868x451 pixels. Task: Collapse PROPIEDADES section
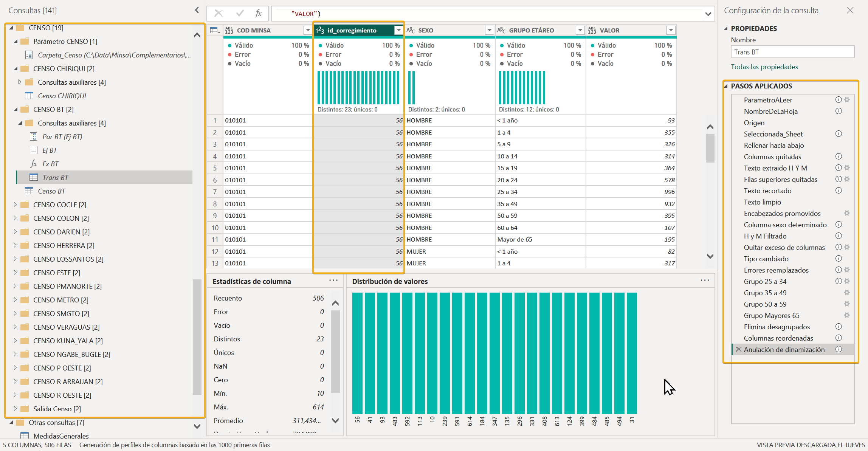click(726, 28)
